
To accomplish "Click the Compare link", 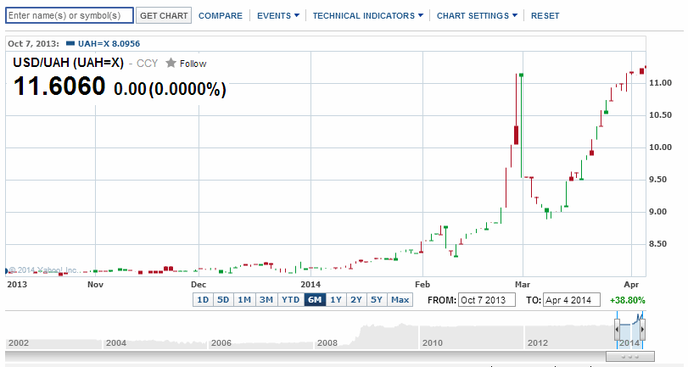I will click(x=220, y=16).
